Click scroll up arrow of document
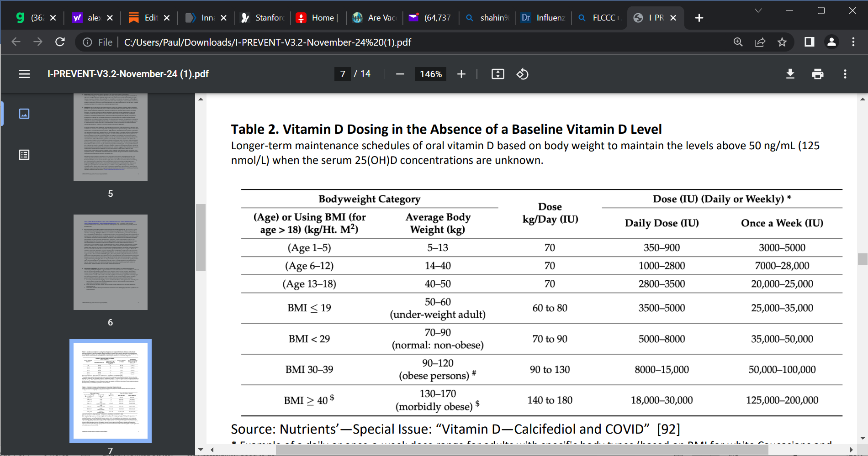Image resolution: width=868 pixels, height=456 pixels. tap(863, 99)
